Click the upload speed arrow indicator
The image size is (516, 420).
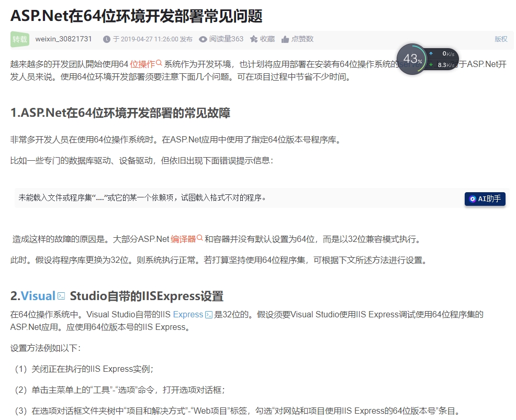click(x=431, y=53)
